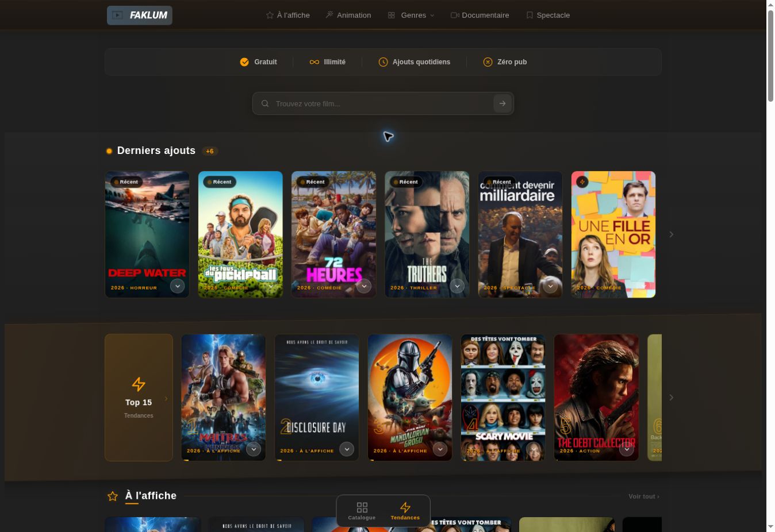This screenshot has height=532, width=775.
Task: Open the Deep Water poster
Action: pyautogui.click(x=147, y=234)
